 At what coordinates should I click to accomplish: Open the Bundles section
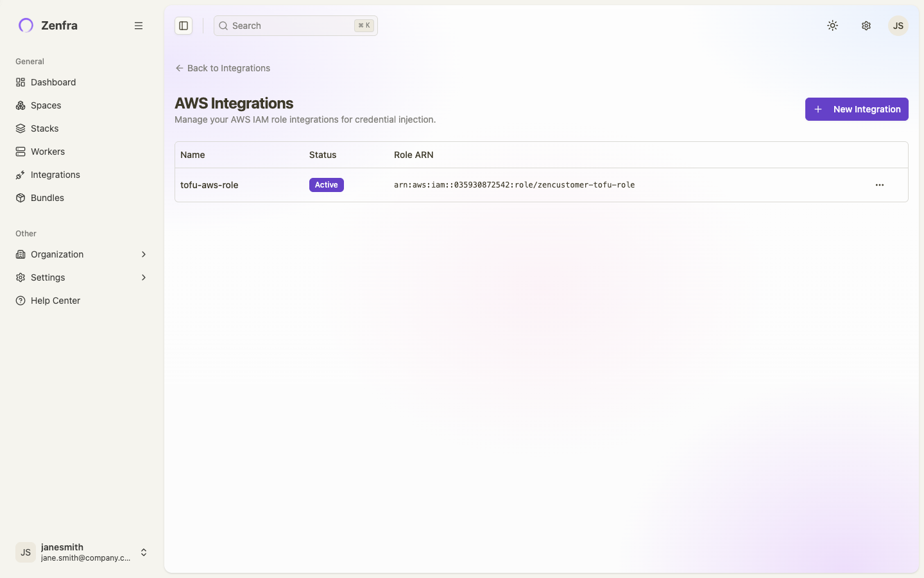[x=47, y=198]
